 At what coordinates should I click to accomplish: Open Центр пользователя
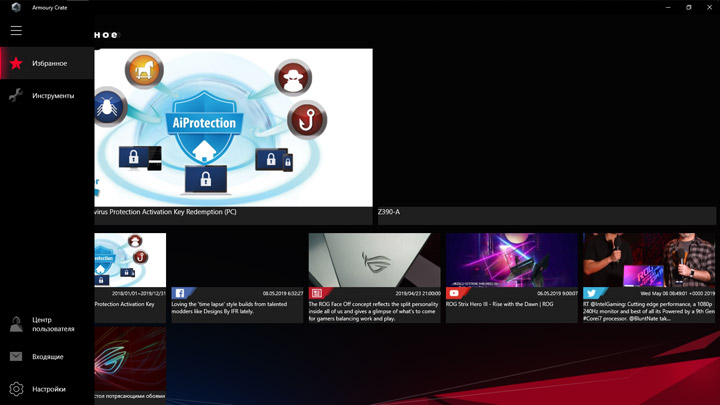53,324
